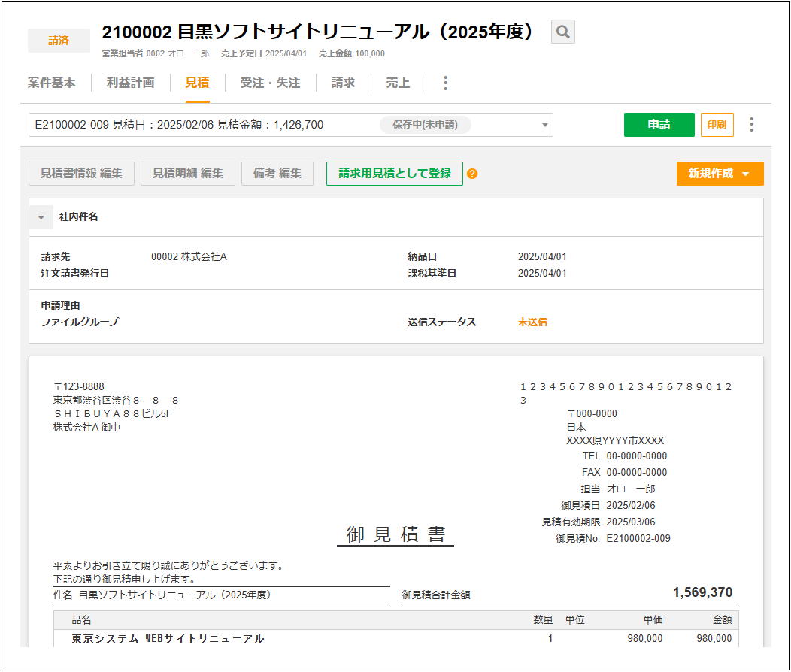791x672 pixels.
Task: Open 見積書情報 編集
Action: point(81,173)
